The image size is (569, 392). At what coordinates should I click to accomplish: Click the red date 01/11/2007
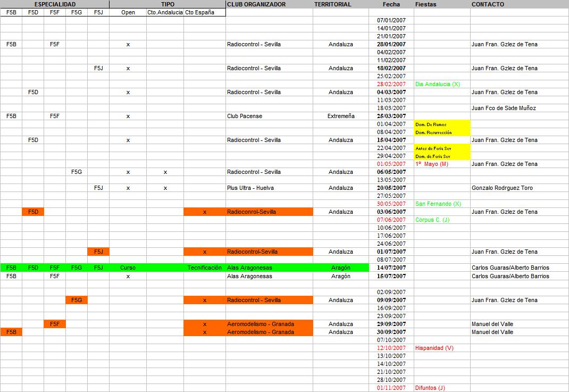click(x=391, y=388)
